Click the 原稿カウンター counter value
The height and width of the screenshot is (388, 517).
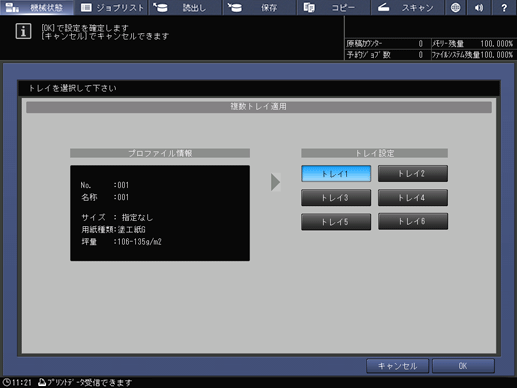pyautogui.click(x=421, y=44)
